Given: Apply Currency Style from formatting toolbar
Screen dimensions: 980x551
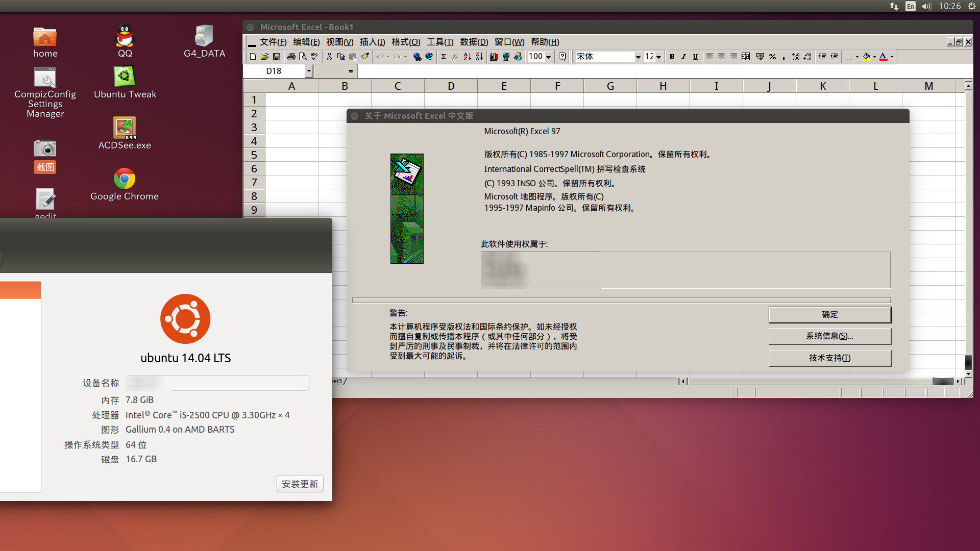Looking at the screenshot, I should click(760, 57).
